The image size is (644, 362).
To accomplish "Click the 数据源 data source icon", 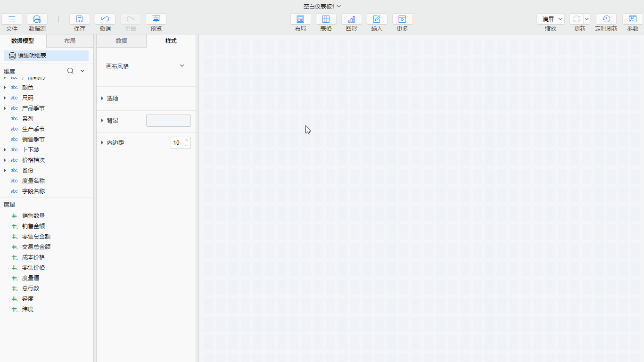I will coord(37,19).
